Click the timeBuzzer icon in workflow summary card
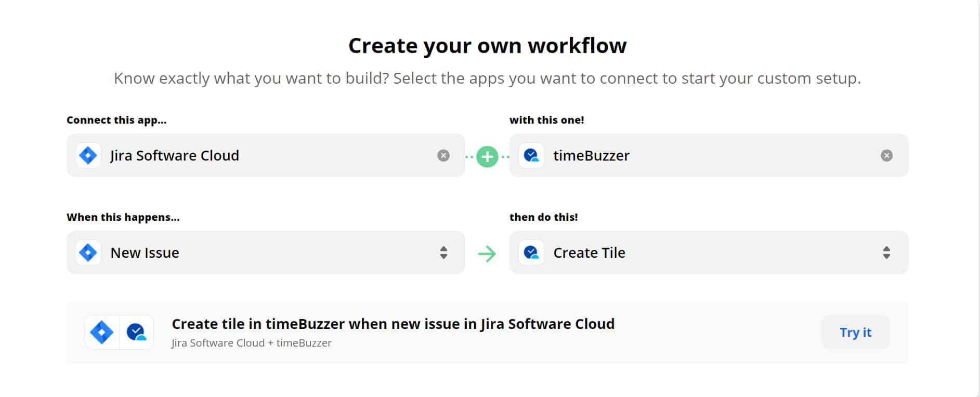This screenshot has width=980, height=397. click(x=136, y=332)
